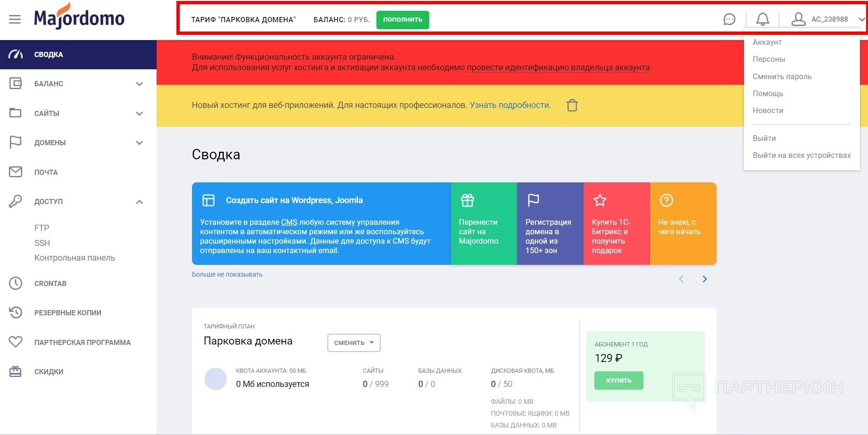Click the Crontab clock icon
868x435 pixels.
(x=16, y=283)
